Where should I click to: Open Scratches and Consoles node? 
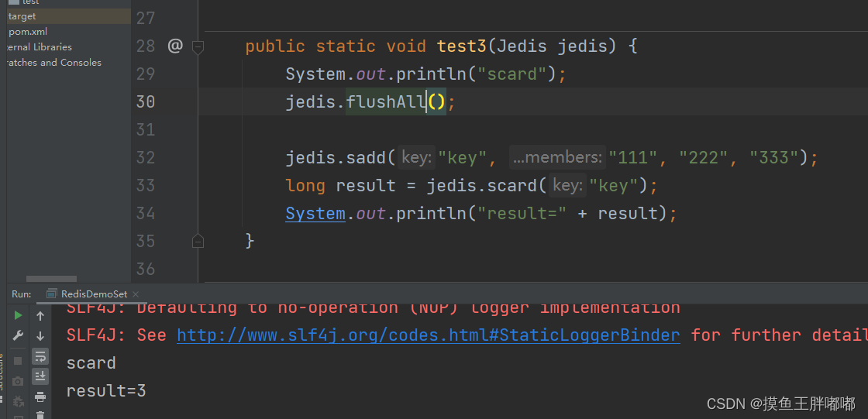(53, 63)
